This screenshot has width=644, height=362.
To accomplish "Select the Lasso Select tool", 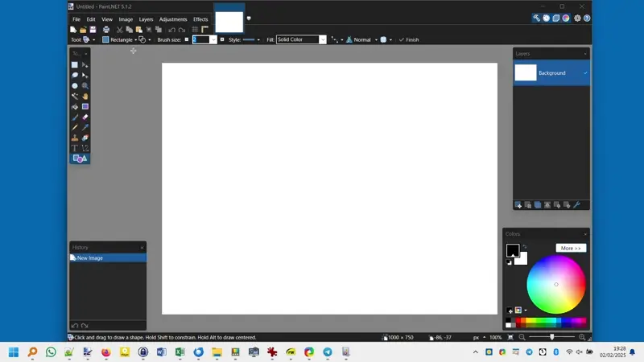I will (74, 75).
